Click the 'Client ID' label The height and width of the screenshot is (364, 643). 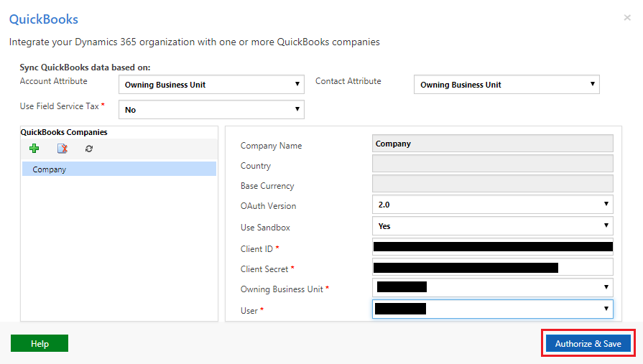(256, 249)
